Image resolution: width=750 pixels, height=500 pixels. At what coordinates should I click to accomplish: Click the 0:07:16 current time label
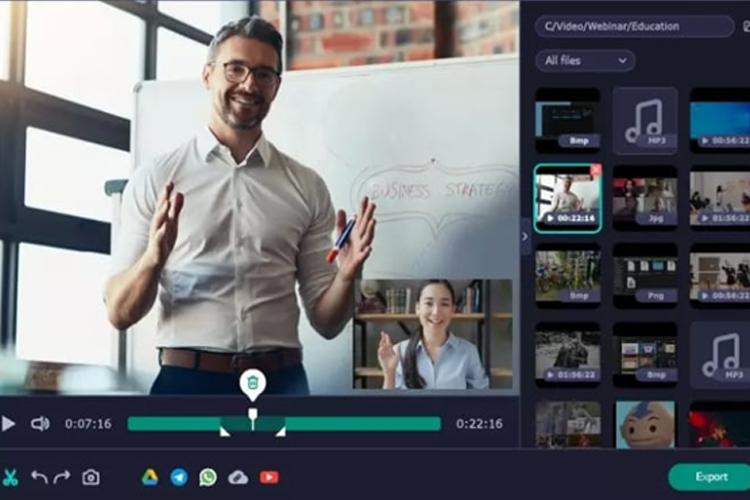pos(88,424)
